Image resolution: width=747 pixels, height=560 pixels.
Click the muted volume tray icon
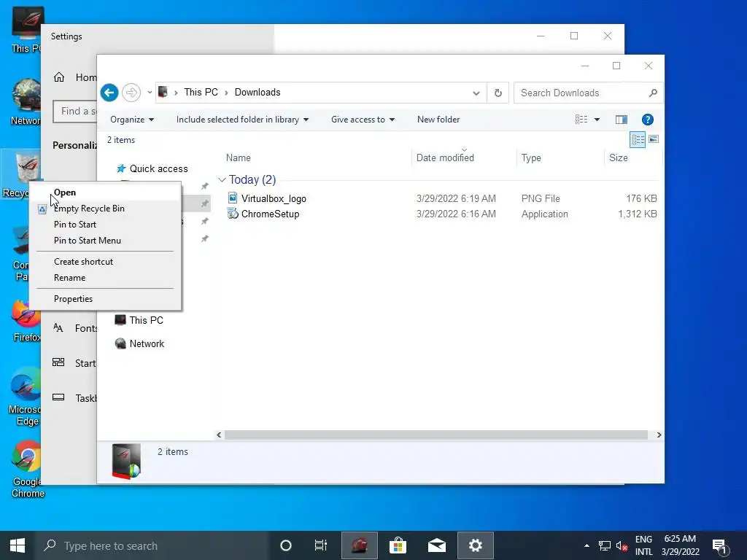[x=622, y=545]
